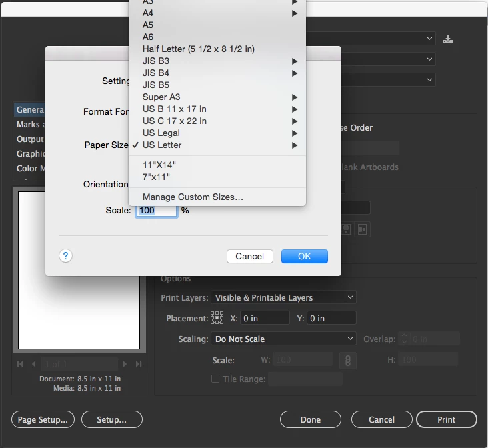Expand Super A3 submenu arrow
Image resolution: width=488 pixels, height=448 pixels.
coord(295,97)
